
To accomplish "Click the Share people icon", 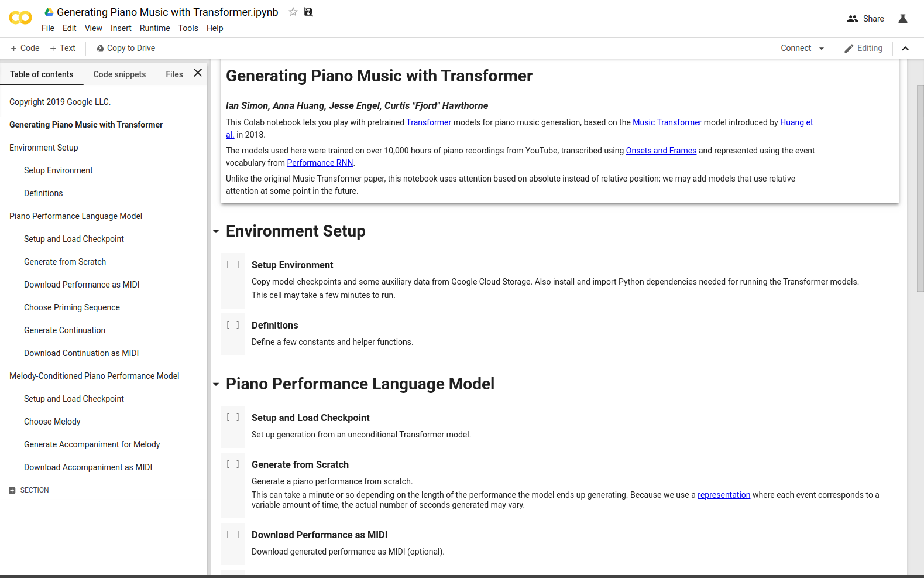I will pyautogui.click(x=853, y=19).
